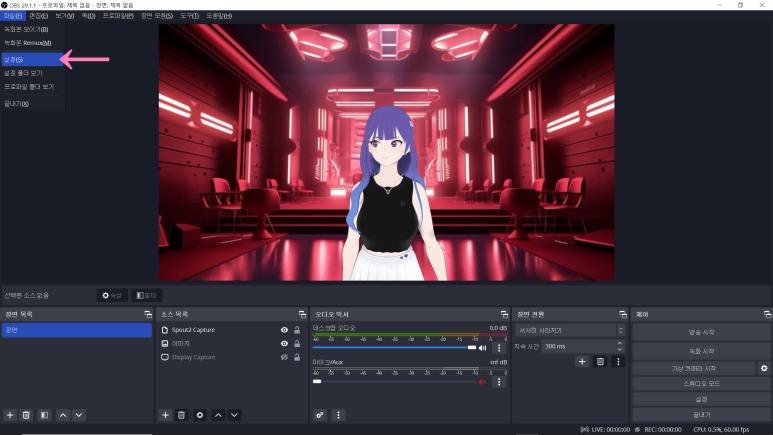This screenshot has width=773, height=435.
Task: Move the scene up with arrow
Action: point(63,415)
